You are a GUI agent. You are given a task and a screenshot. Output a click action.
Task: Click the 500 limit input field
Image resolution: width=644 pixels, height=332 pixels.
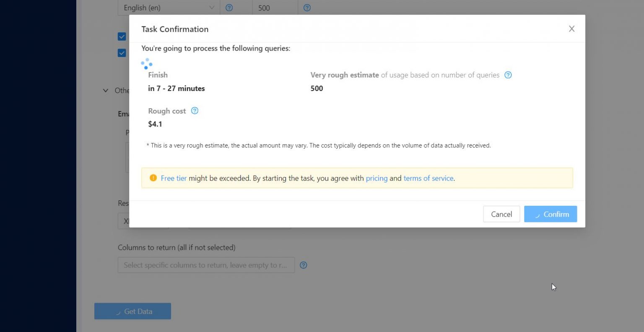[275, 8]
